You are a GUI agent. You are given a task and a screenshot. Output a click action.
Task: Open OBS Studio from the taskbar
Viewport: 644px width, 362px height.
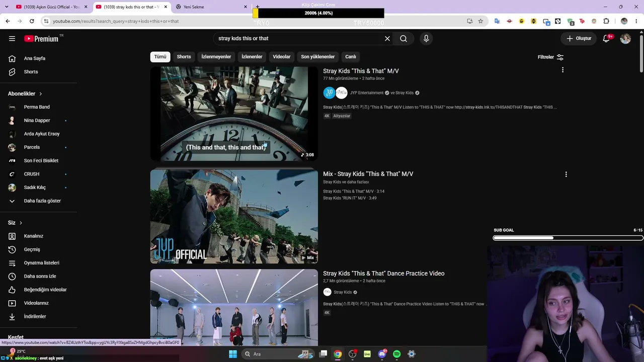click(x=353, y=354)
